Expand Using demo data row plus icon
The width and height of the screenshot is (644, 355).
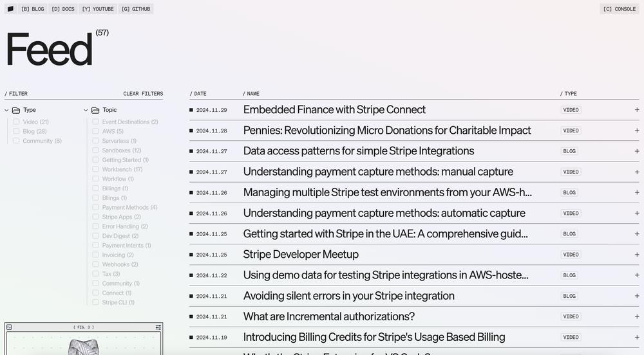tap(637, 275)
